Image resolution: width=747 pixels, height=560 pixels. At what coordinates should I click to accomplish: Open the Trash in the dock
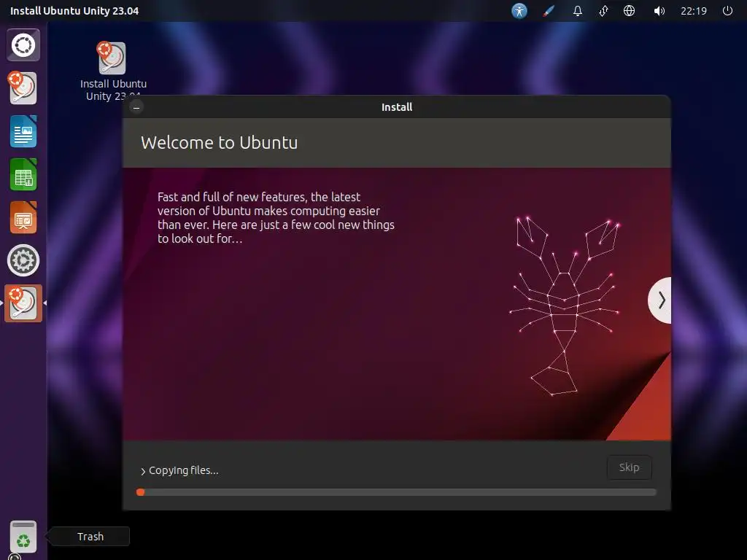(x=23, y=537)
